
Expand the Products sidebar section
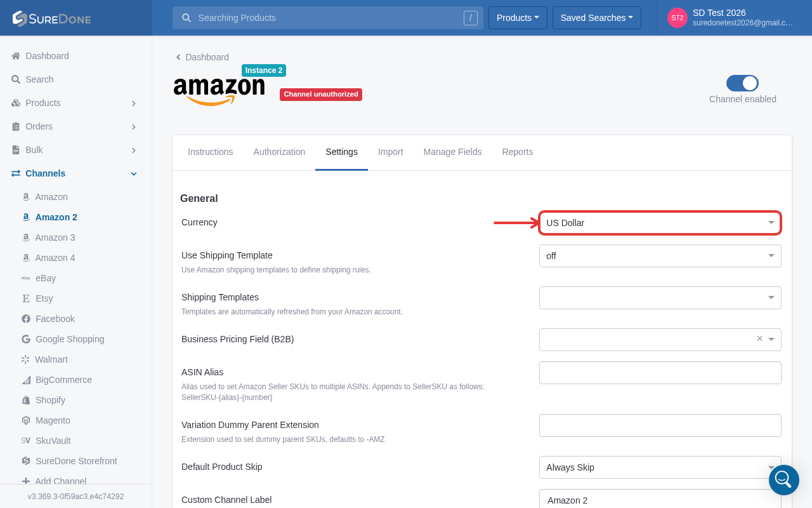(x=134, y=103)
